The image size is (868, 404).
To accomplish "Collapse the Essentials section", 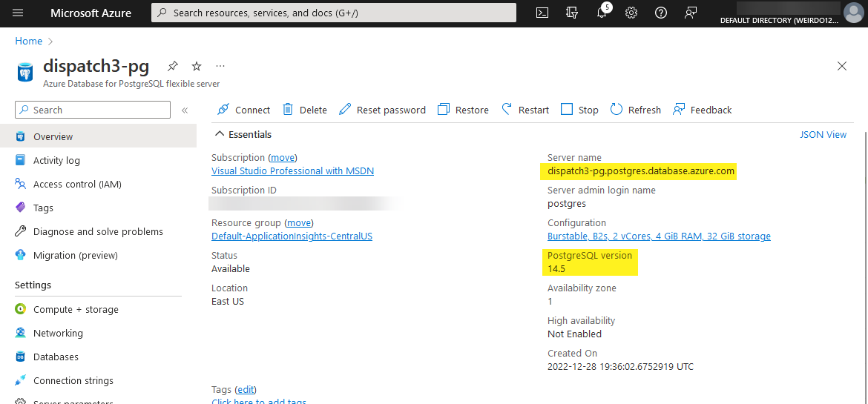I will tap(220, 134).
